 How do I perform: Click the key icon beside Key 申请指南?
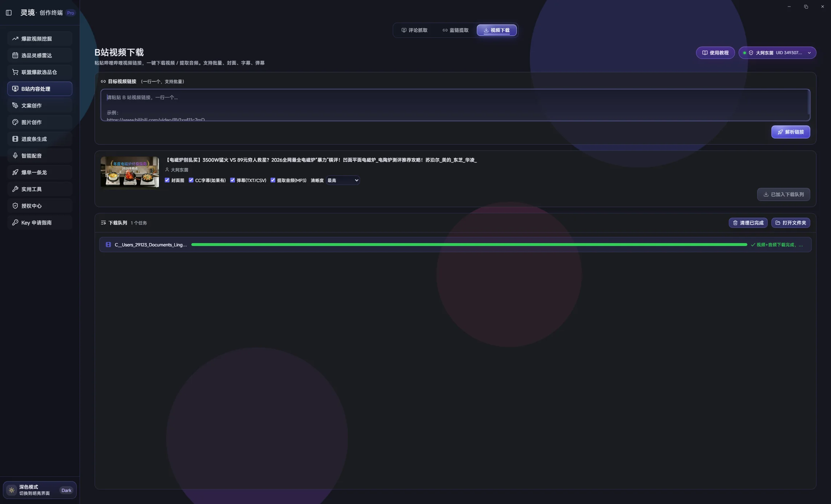coord(15,222)
